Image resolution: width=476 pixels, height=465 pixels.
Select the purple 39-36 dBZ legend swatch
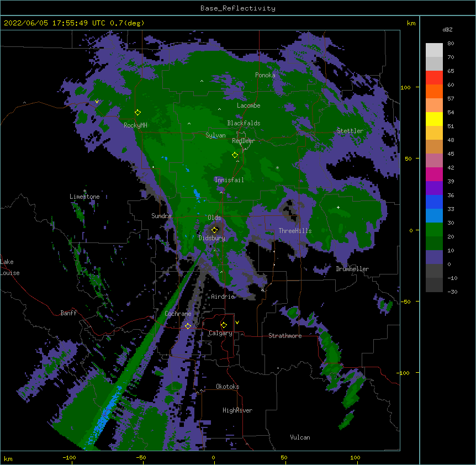click(434, 188)
